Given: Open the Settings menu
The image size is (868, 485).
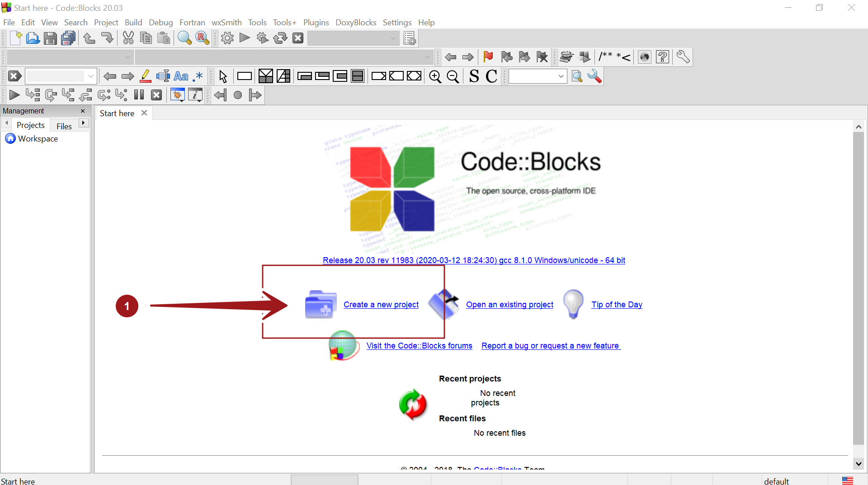Looking at the screenshot, I should [397, 23].
